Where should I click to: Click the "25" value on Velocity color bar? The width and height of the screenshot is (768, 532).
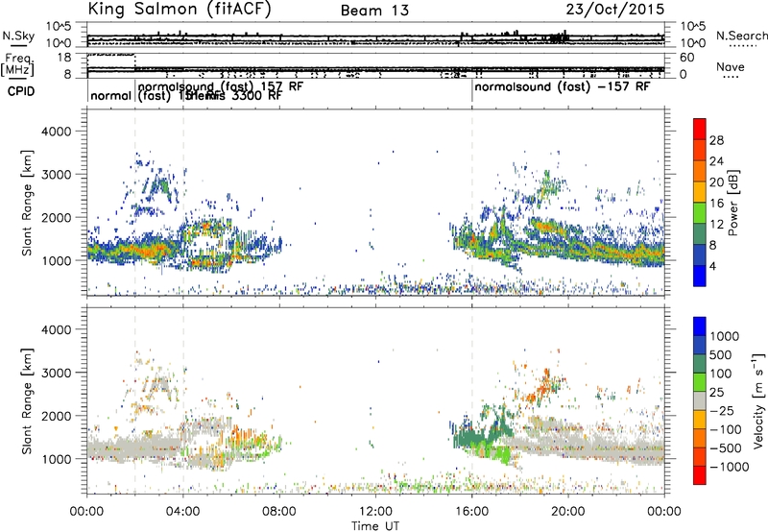pyautogui.click(x=717, y=393)
